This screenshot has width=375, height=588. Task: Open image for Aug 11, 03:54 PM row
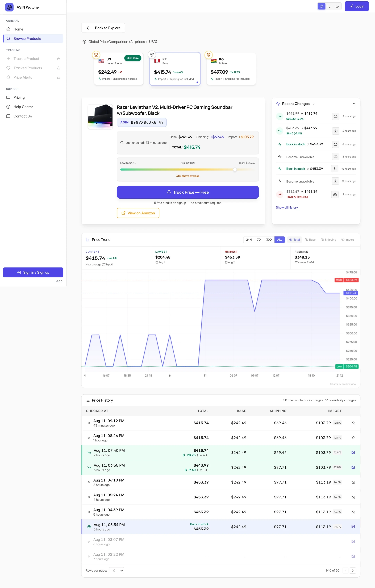pos(353,527)
